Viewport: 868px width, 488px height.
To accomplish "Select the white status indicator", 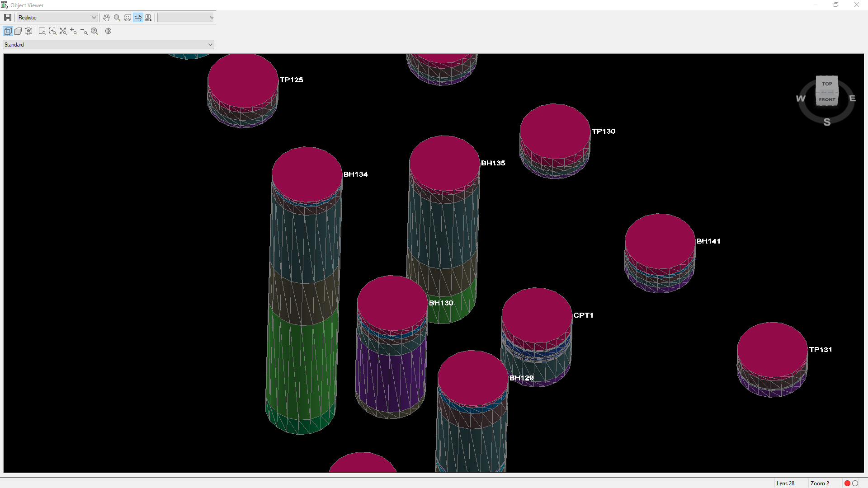I will (x=854, y=483).
